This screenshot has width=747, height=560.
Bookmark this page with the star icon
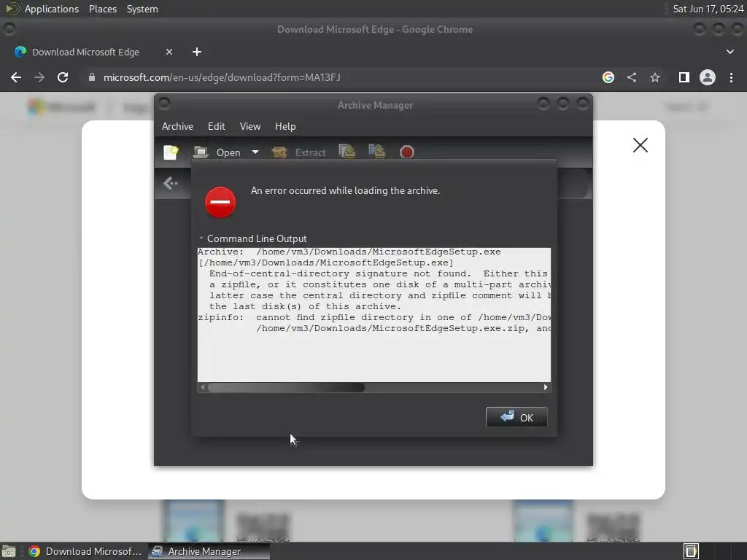tap(655, 77)
